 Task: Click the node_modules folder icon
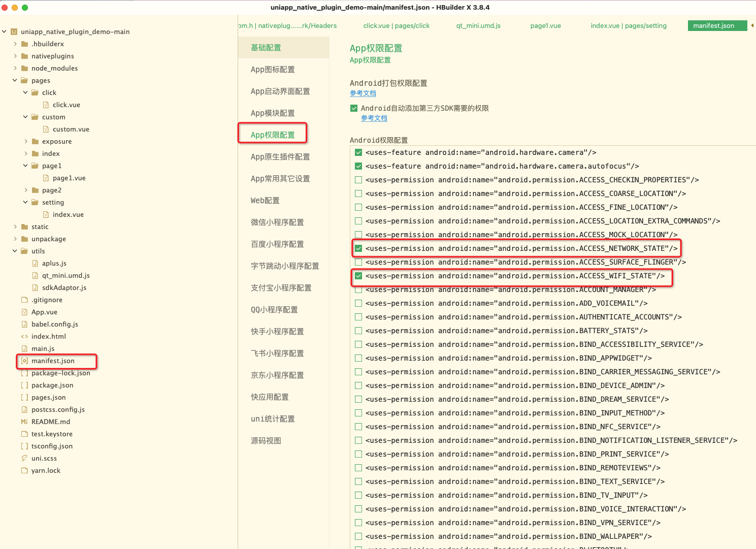tap(24, 69)
